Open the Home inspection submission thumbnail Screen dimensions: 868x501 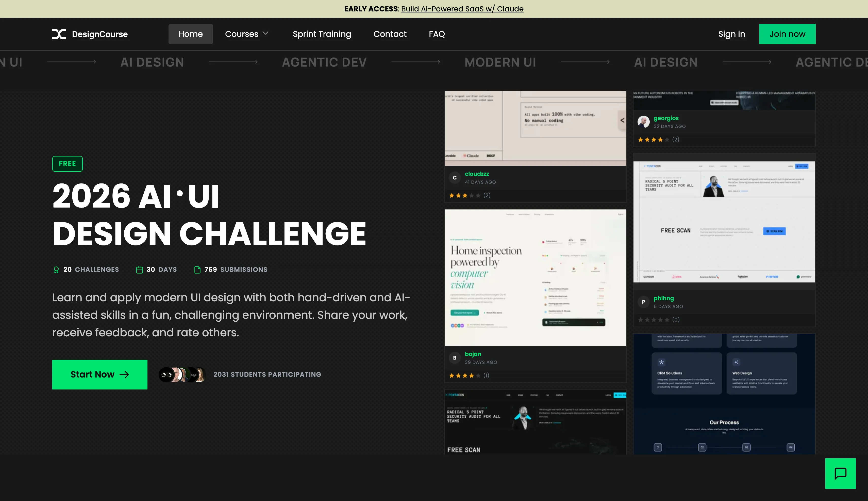535,277
